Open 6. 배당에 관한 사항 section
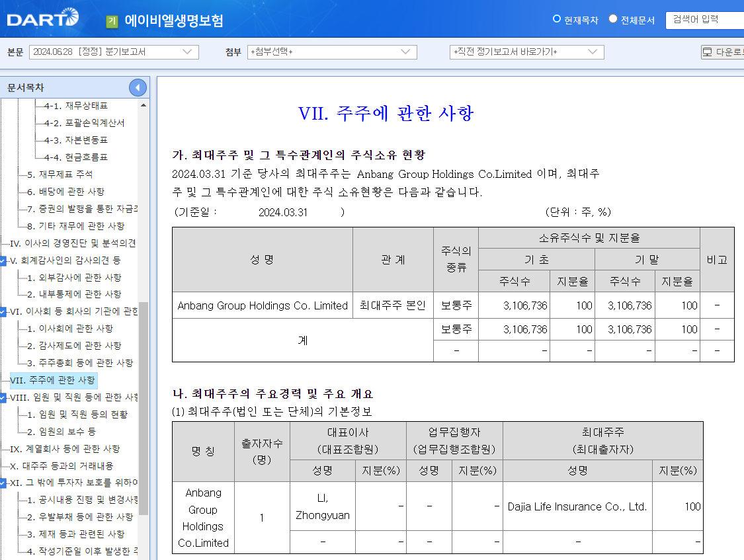The width and height of the screenshot is (744, 560). point(65,192)
